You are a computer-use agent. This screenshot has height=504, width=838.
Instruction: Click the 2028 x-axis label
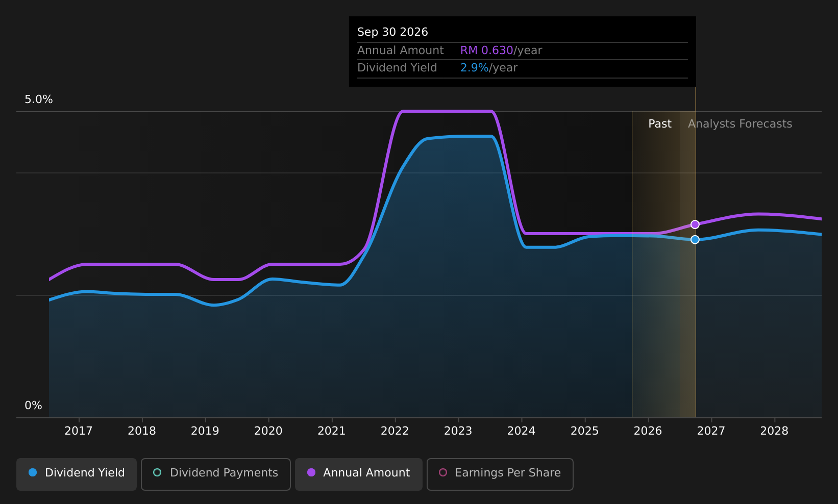coord(775,431)
